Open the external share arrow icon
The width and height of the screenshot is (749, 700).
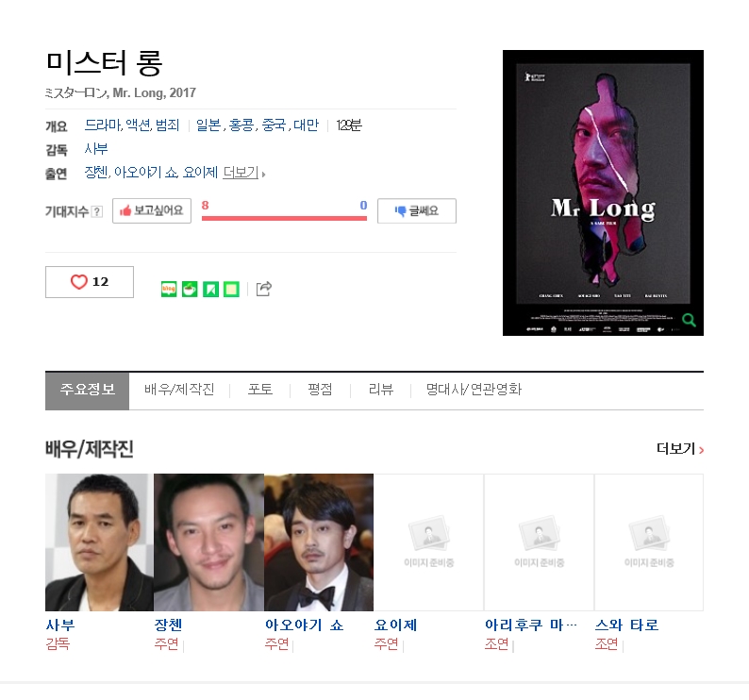pyautogui.click(x=264, y=289)
